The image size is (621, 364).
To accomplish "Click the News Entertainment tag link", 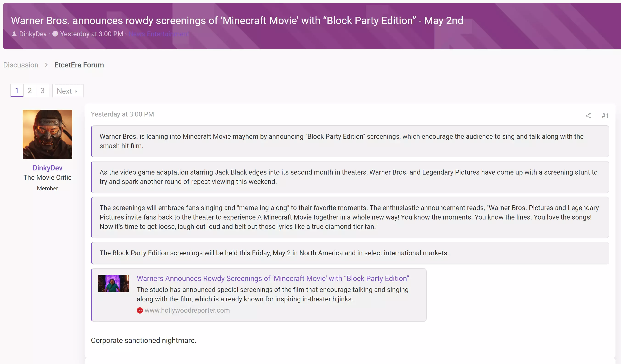I will tap(159, 34).
